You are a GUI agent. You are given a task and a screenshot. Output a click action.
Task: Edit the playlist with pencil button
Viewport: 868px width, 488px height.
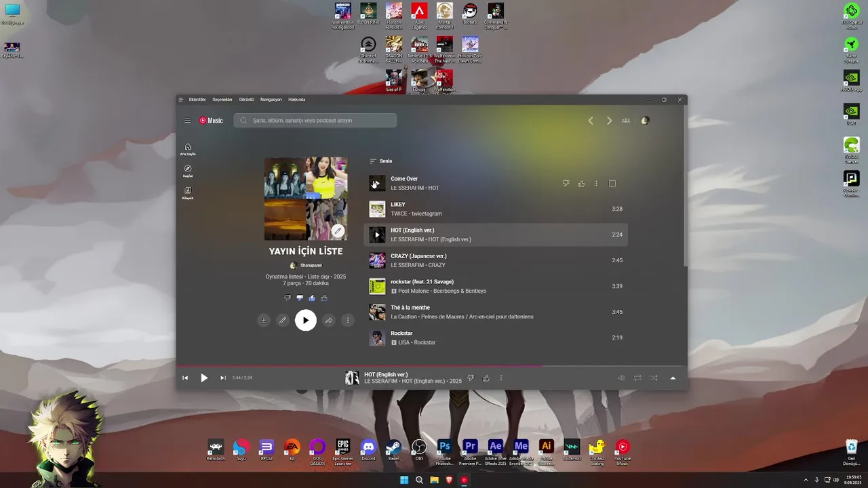tap(283, 321)
